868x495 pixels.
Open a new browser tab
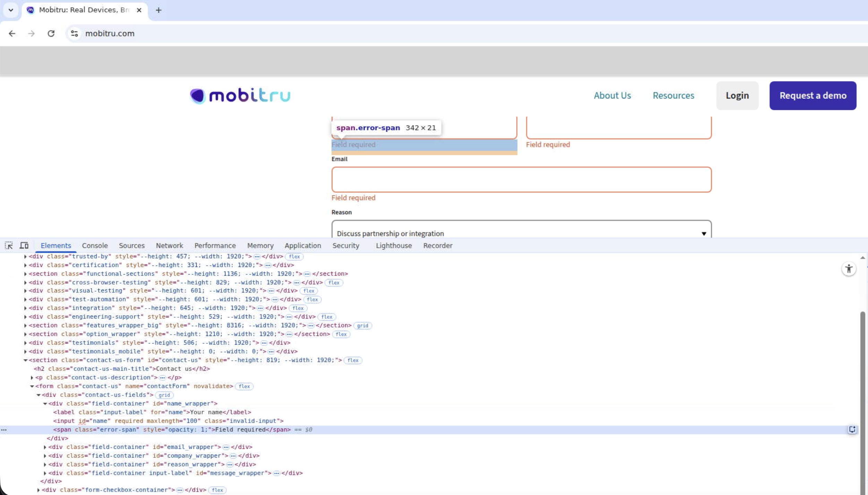159,10
